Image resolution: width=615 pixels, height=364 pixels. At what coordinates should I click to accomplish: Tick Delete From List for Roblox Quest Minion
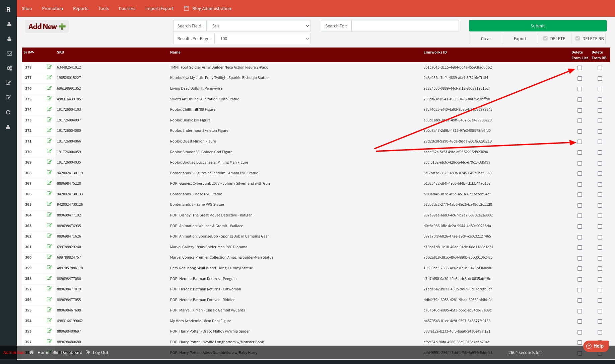pyautogui.click(x=580, y=142)
